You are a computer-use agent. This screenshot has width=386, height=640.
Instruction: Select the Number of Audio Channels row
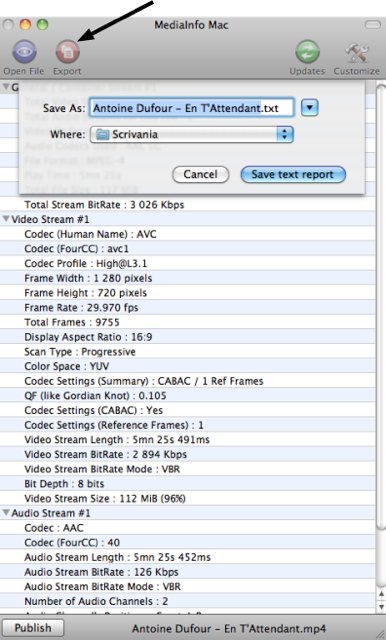pyautogui.click(x=187, y=601)
